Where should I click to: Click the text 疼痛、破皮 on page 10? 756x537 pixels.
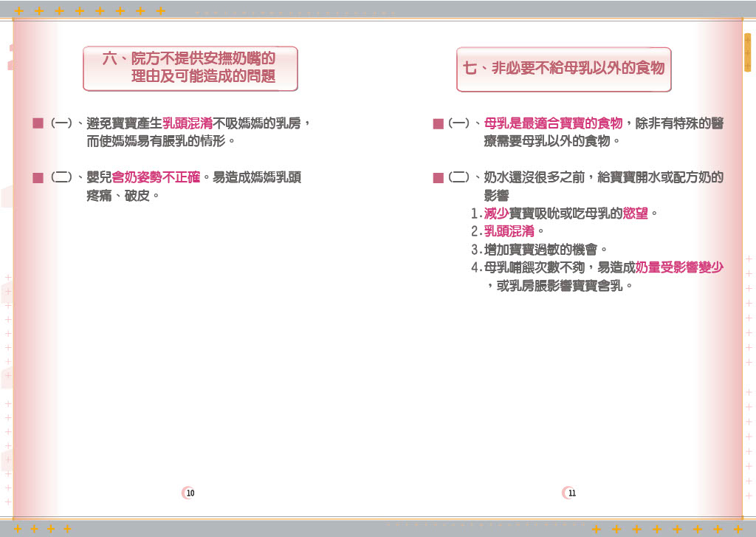123,196
